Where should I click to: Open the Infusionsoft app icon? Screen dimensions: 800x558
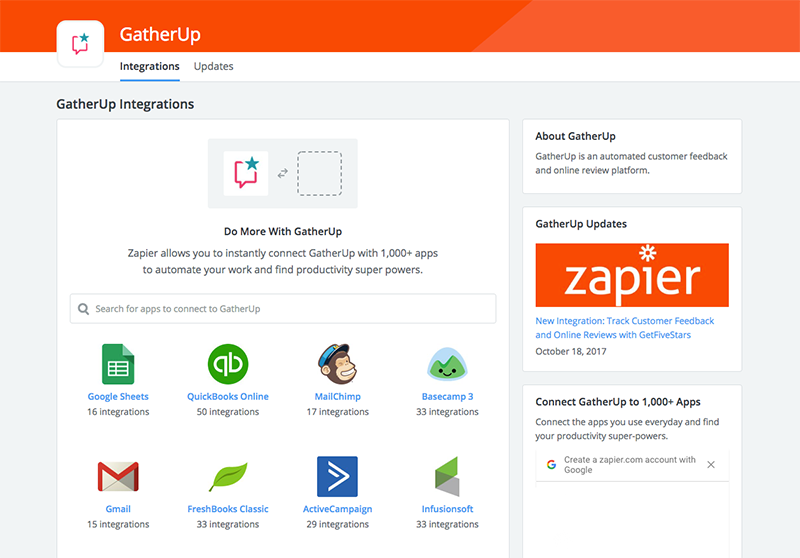[447, 476]
